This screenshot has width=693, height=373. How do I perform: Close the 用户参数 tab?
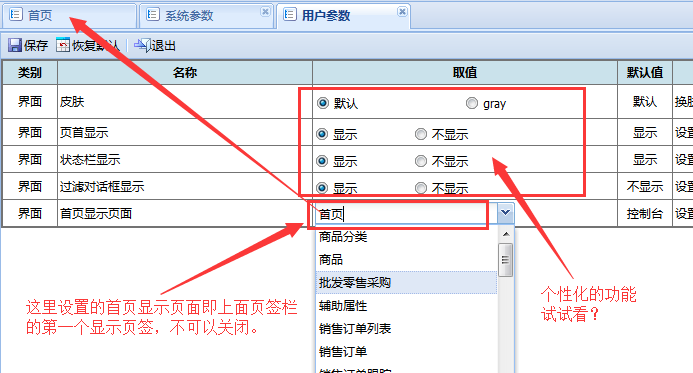pyautogui.click(x=402, y=11)
